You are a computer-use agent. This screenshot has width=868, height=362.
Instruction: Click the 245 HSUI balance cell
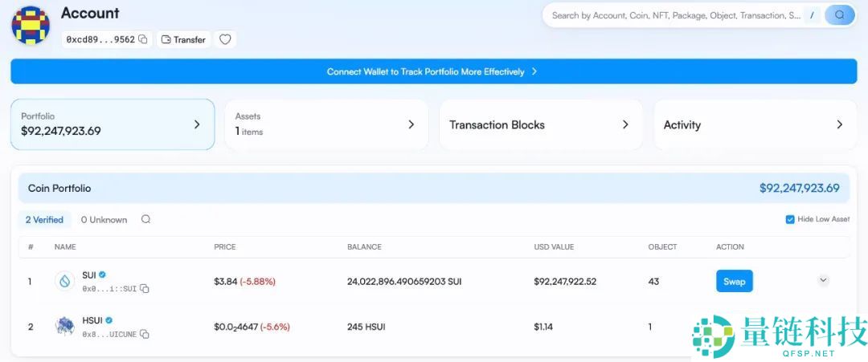pos(366,327)
